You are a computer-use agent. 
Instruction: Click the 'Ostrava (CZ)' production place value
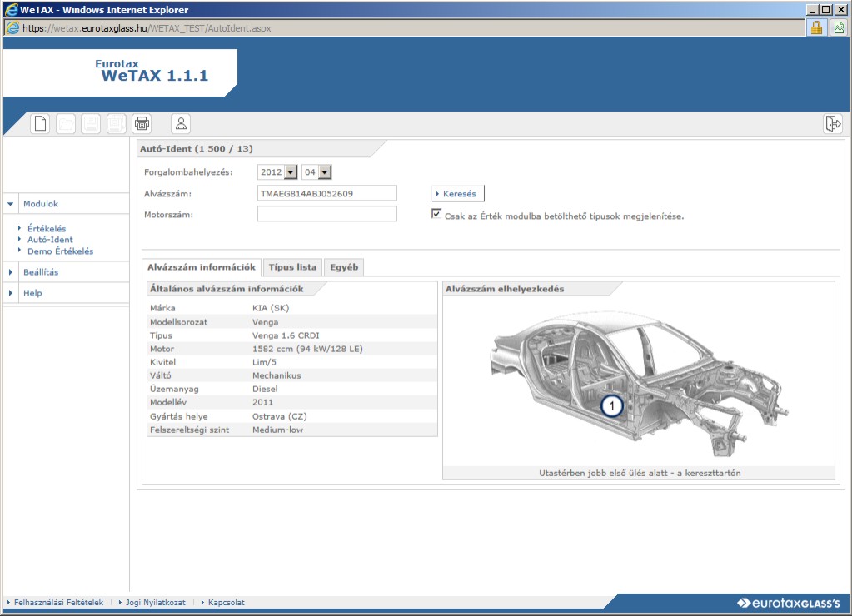point(279,417)
